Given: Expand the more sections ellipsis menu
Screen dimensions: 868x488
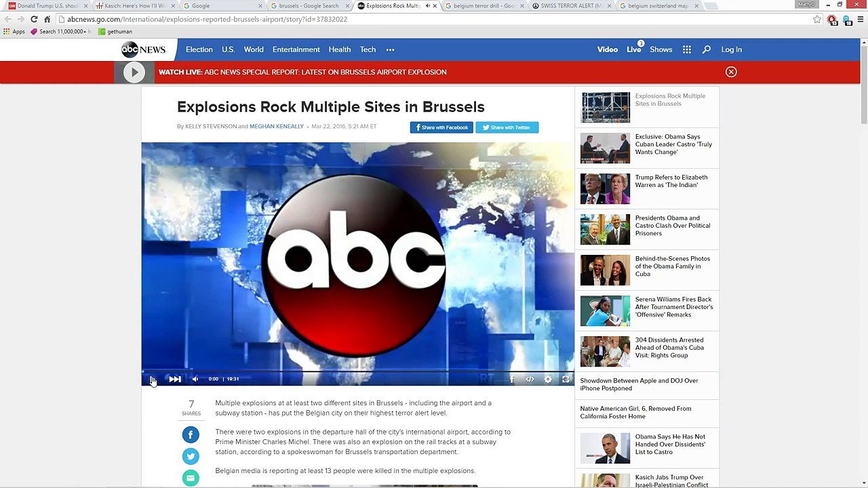Looking at the screenshot, I should (x=390, y=49).
